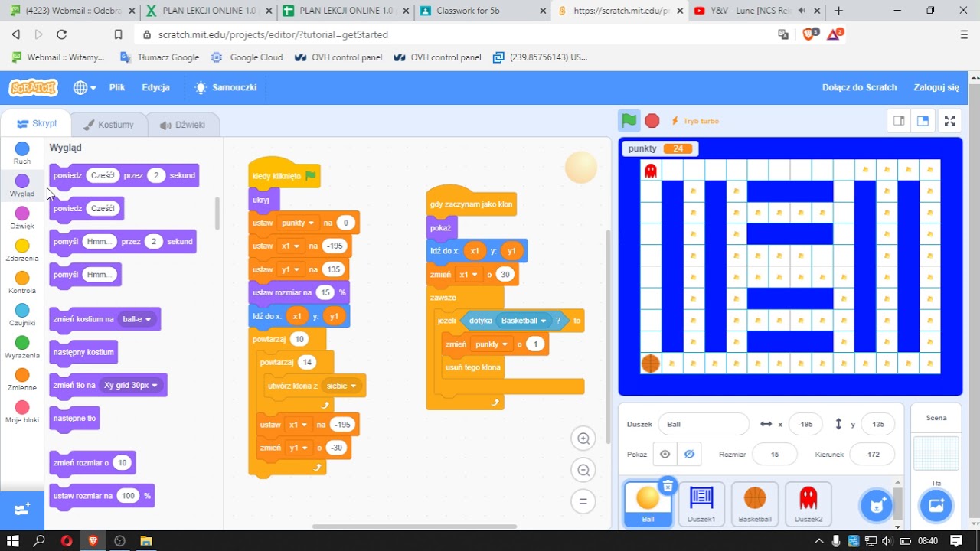This screenshot has height=551, width=980.
Task: Open Samouczki tutorials
Action: pyautogui.click(x=226, y=87)
